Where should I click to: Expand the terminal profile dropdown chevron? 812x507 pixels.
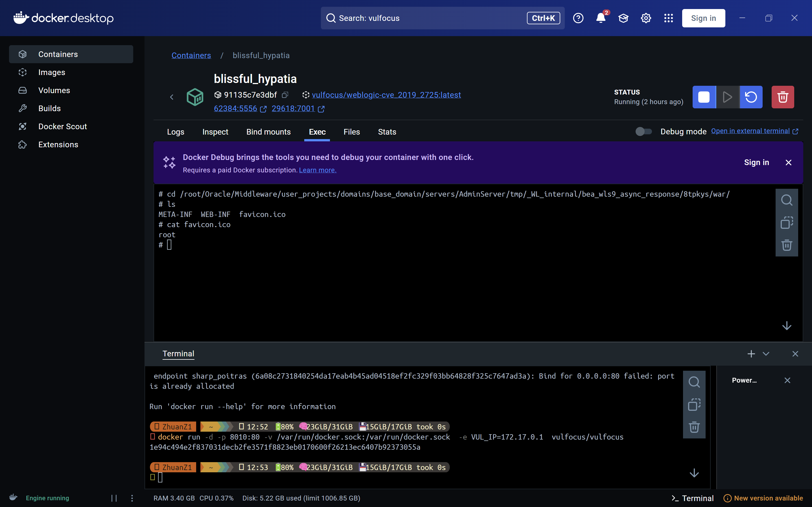pos(766,354)
